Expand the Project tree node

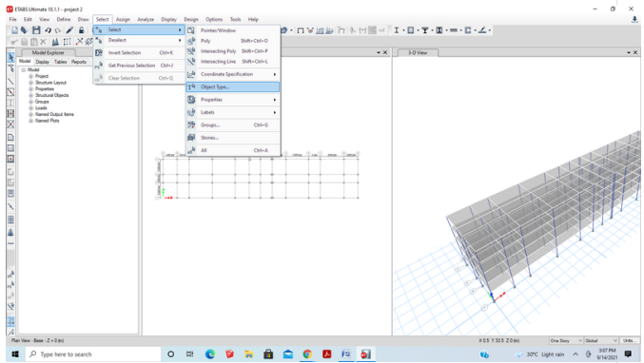[x=30, y=76]
